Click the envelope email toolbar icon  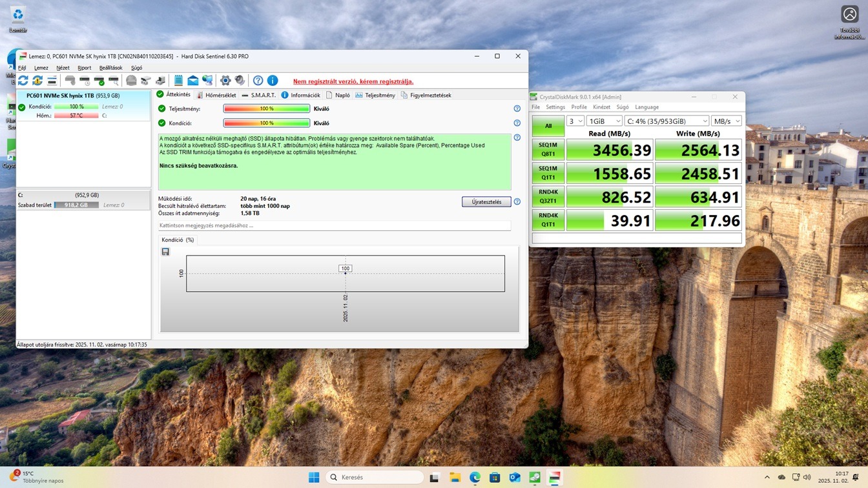[193, 81]
